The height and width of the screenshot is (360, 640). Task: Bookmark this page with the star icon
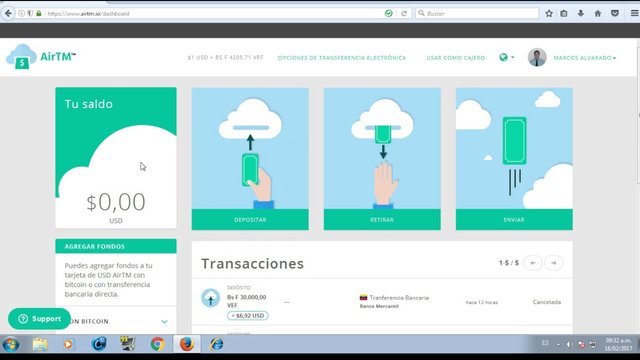[x=549, y=13]
